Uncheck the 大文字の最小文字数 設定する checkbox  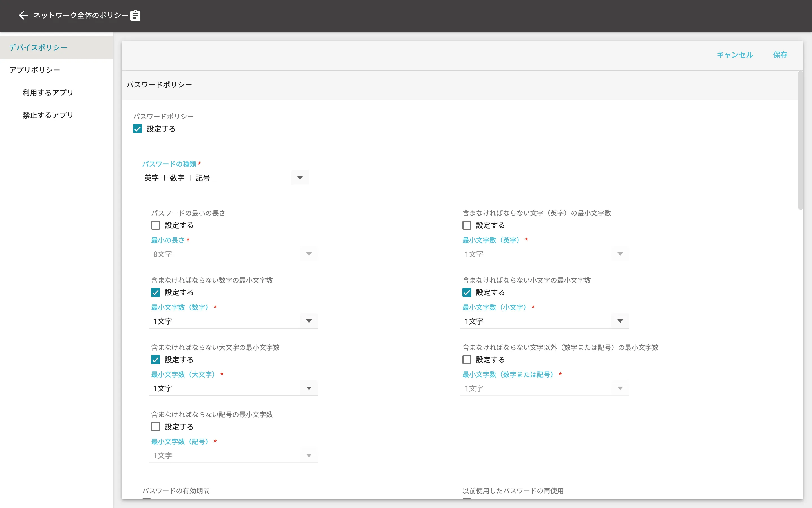coord(156,360)
